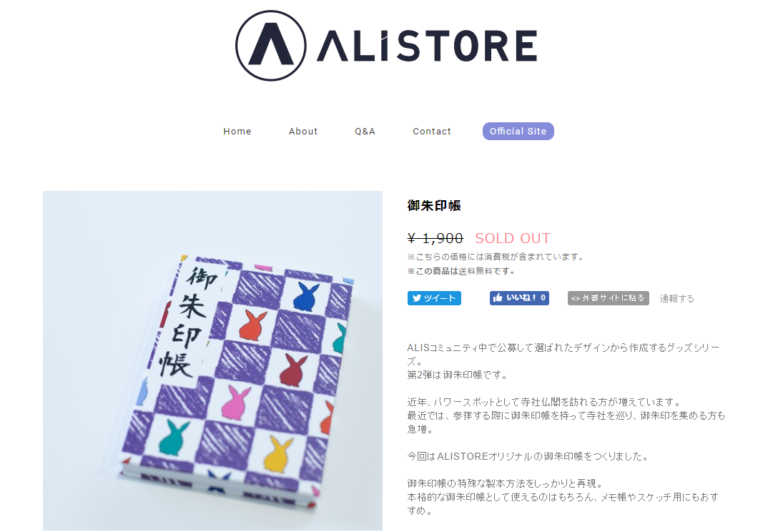Click the struck-through ¥1,900 price
This screenshot has height=532, width=763.
coord(435,238)
